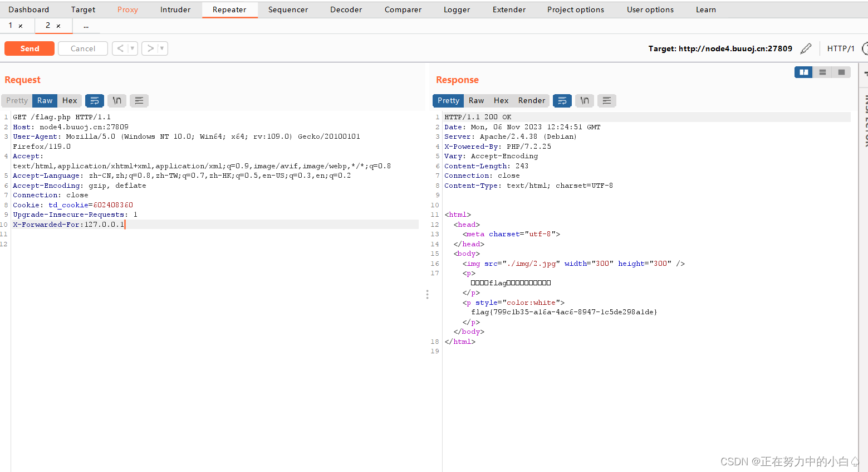Click the HTTP/1.1 200 OK status line
This screenshot has width=868, height=472.
click(478, 117)
